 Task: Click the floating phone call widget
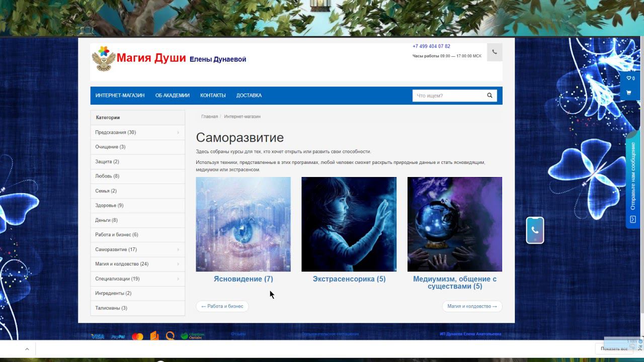coord(535,230)
